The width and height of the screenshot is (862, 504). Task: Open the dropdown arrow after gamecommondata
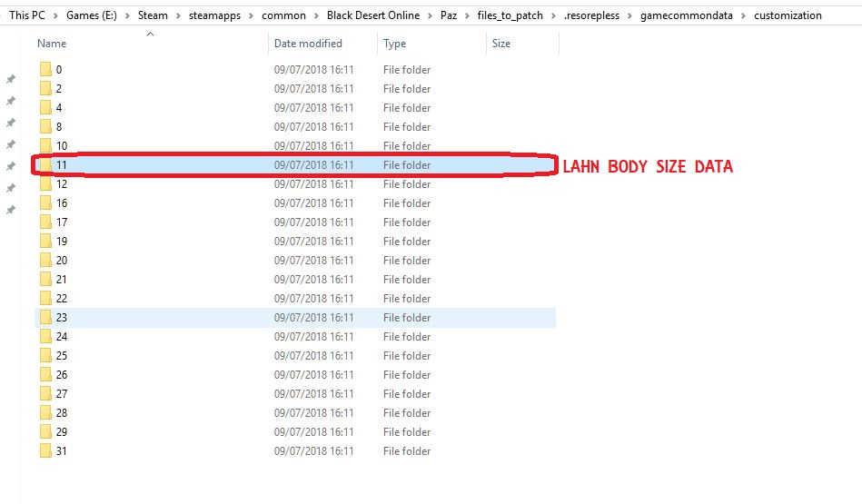point(745,15)
